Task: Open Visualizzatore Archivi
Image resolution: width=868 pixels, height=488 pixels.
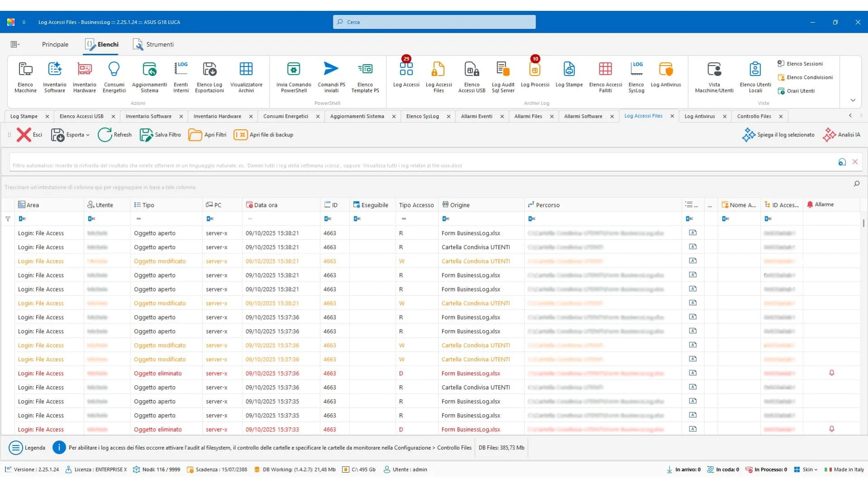Action: pyautogui.click(x=246, y=77)
